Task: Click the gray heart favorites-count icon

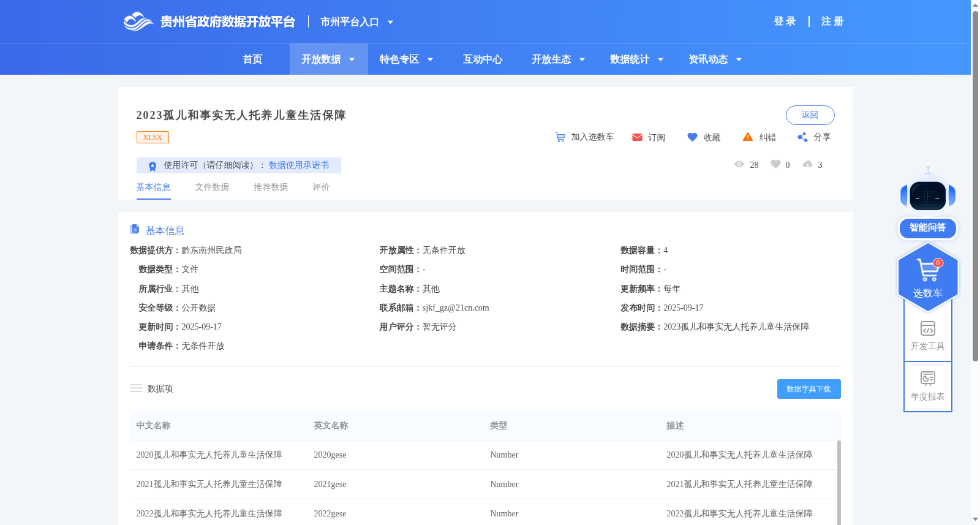Action: tap(775, 164)
